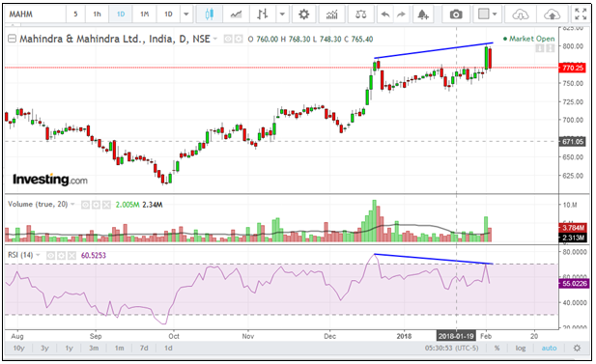Load chart layout from cloud download icon

[x=521, y=14]
